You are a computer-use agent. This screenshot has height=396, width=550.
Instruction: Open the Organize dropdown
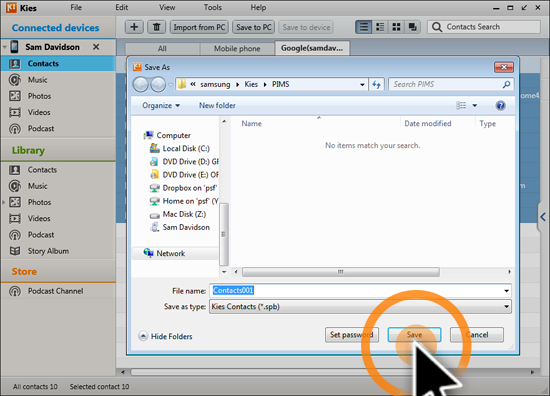pyautogui.click(x=161, y=106)
